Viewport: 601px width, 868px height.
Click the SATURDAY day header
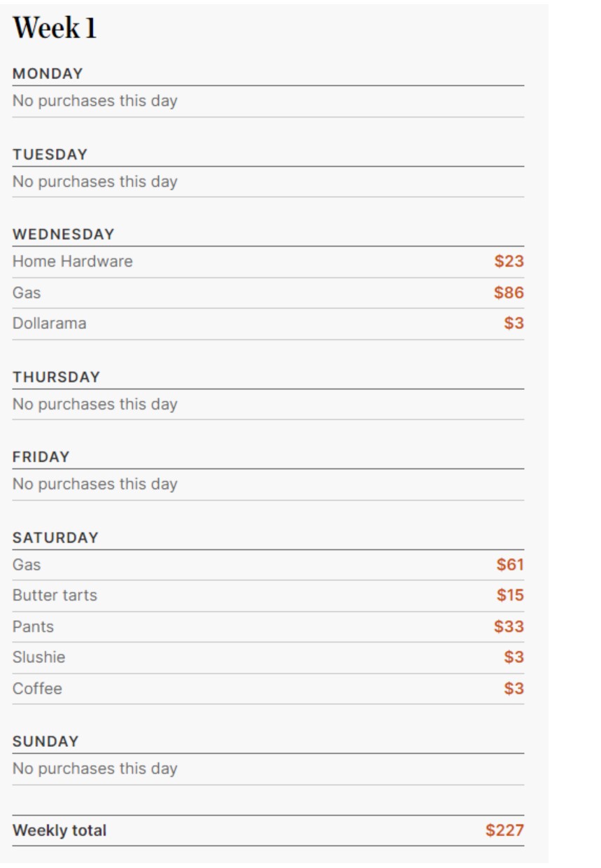point(55,538)
